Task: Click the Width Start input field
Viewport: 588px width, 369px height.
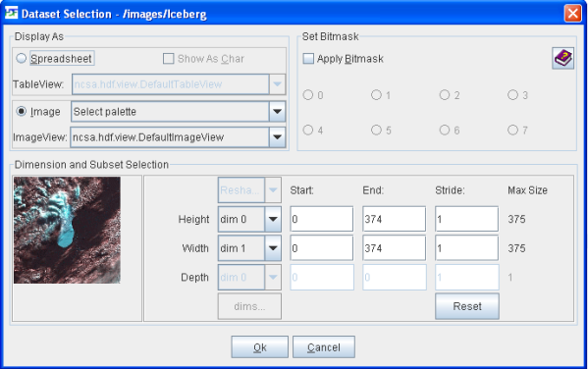Action: pos(322,248)
